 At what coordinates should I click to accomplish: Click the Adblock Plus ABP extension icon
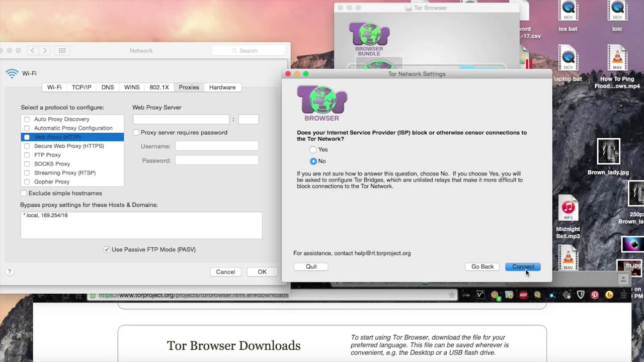point(523,295)
